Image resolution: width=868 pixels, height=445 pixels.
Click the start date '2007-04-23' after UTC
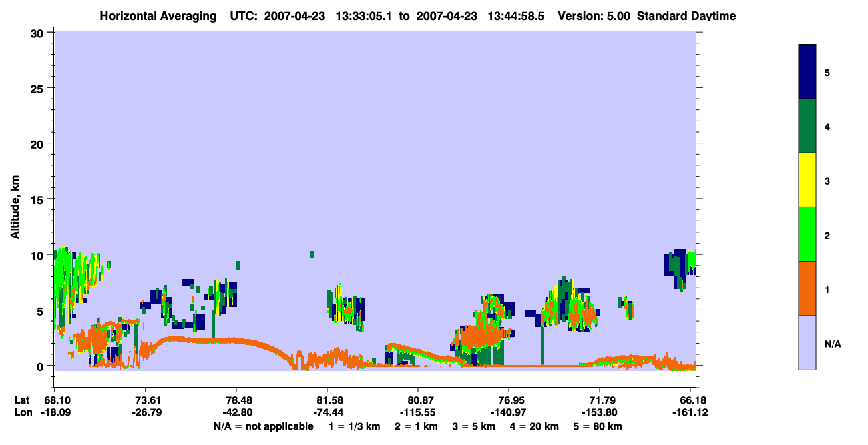click(296, 16)
